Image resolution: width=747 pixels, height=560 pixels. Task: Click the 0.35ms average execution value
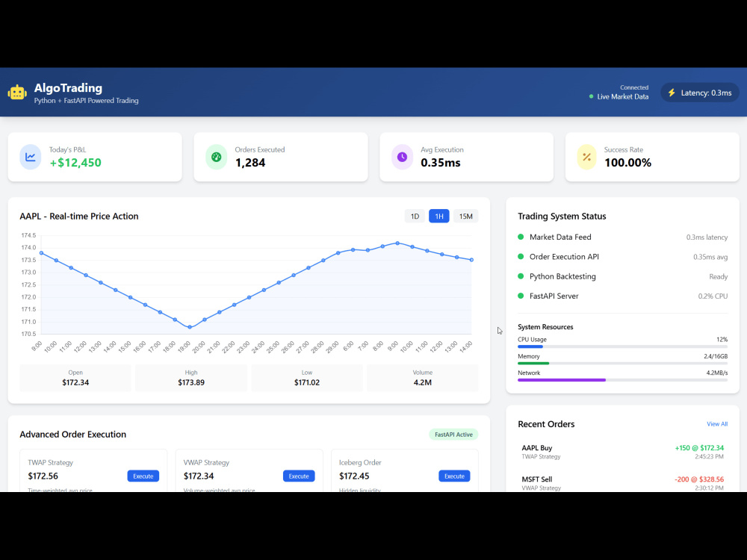click(x=441, y=162)
